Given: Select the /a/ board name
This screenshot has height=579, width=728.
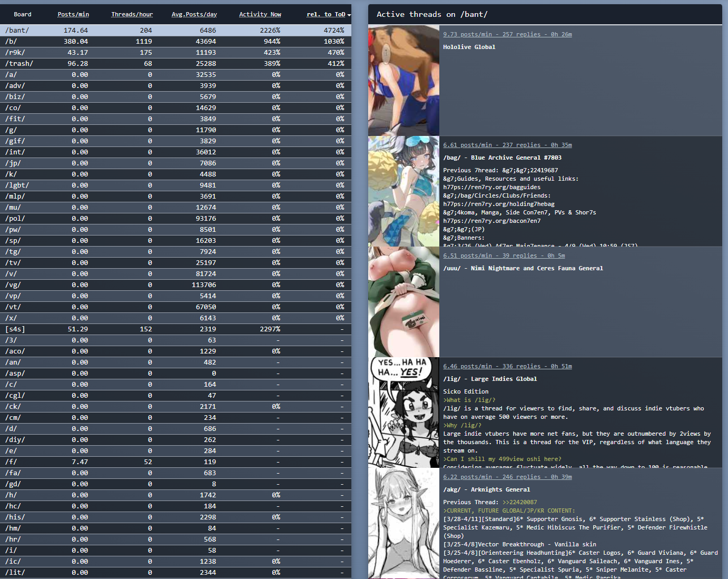Looking at the screenshot, I should 11,75.
